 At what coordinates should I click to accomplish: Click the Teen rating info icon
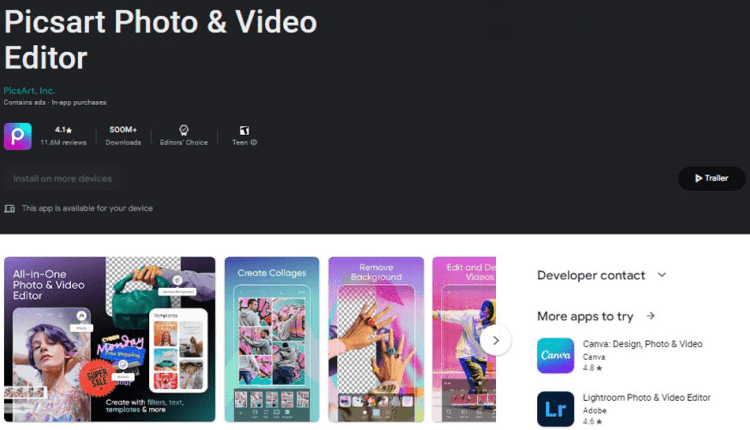(254, 143)
